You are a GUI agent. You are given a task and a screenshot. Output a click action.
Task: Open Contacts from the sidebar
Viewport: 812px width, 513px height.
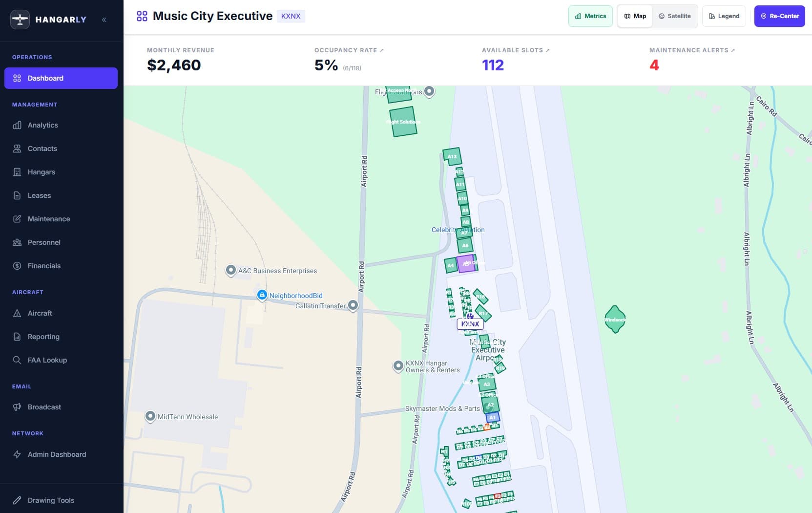(17, 149)
